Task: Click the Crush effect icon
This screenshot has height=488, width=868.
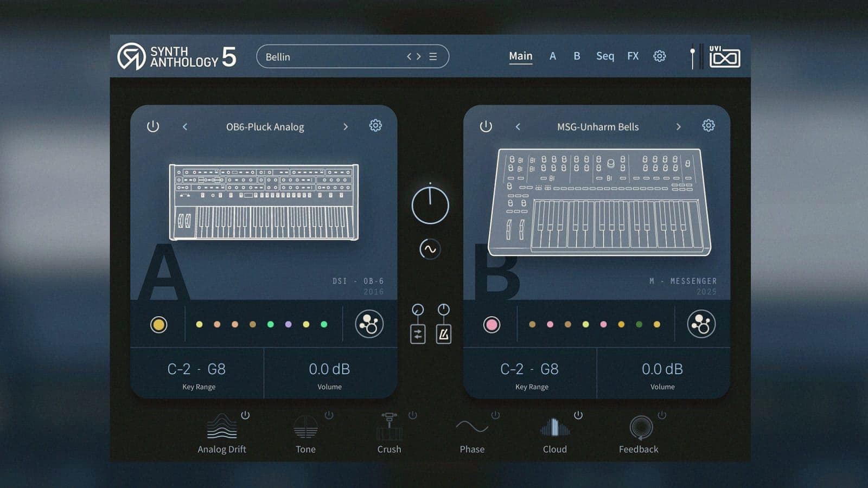Action: pos(389,427)
